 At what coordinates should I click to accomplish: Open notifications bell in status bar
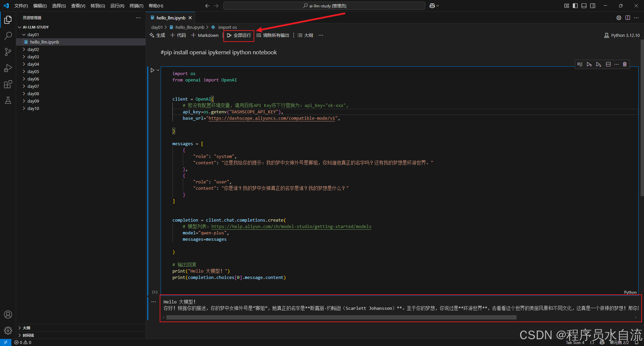pyautogui.click(x=636, y=342)
